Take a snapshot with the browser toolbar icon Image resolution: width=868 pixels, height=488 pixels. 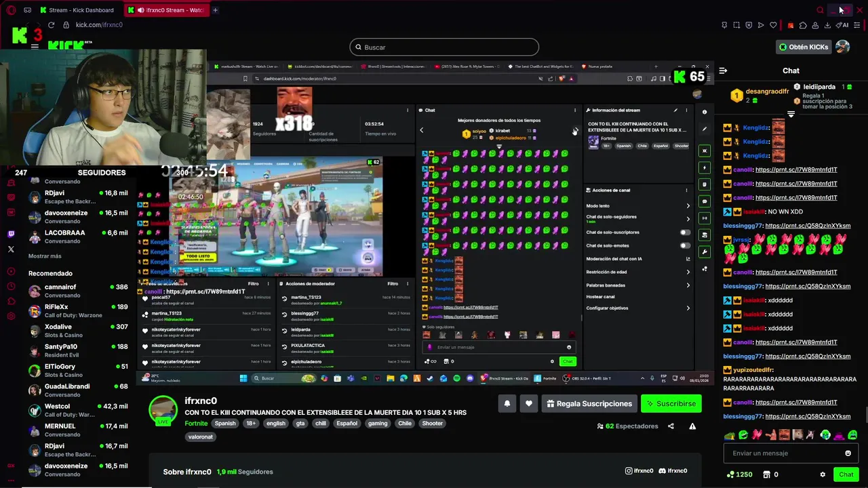pyautogui.click(x=736, y=25)
